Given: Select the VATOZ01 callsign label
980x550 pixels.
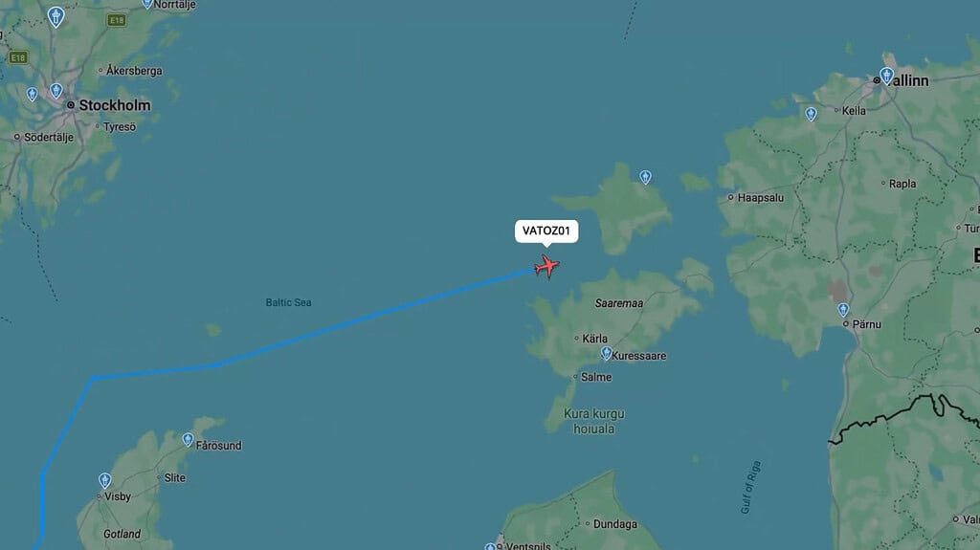Looking at the screenshot, I should point(546,231).
